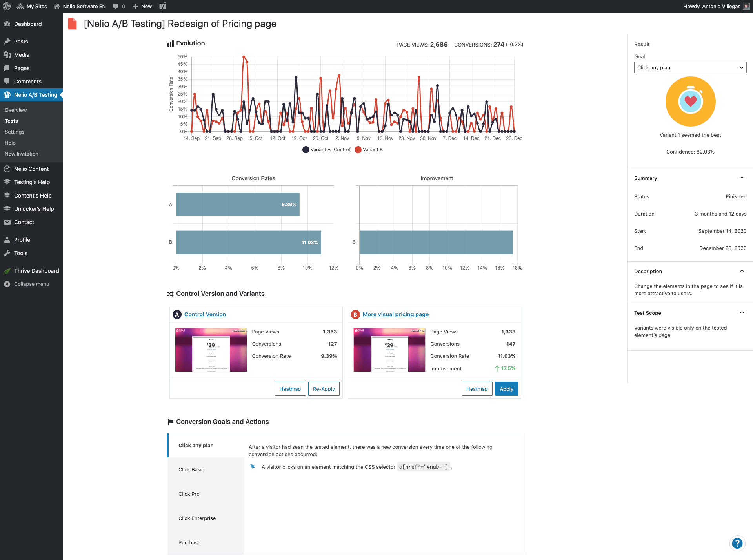Open the More visual pricing page link

(395, 314)
